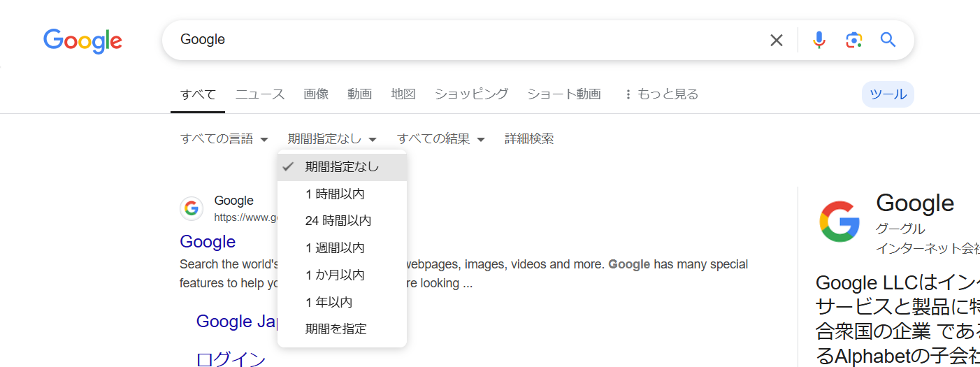
Task: Open Google Lens image search icon
Action: pyautogui.click(x=853, y=40)
